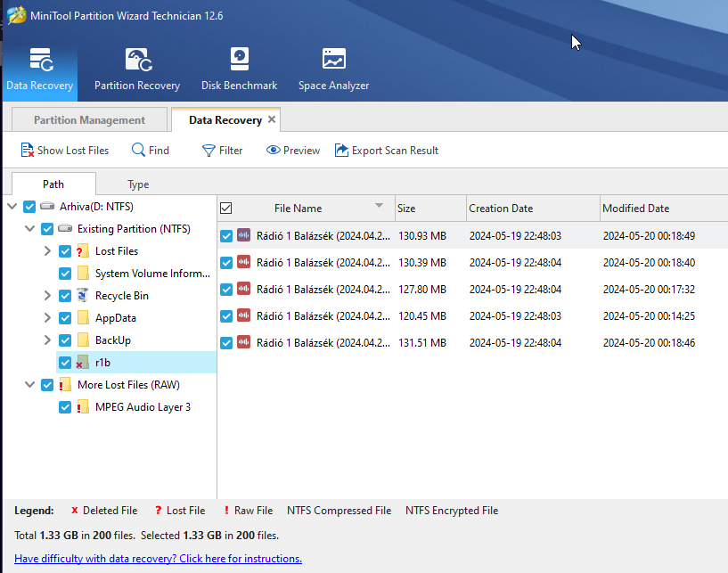
Task: Switch to the Type view tab
Action: pos(138,184)
